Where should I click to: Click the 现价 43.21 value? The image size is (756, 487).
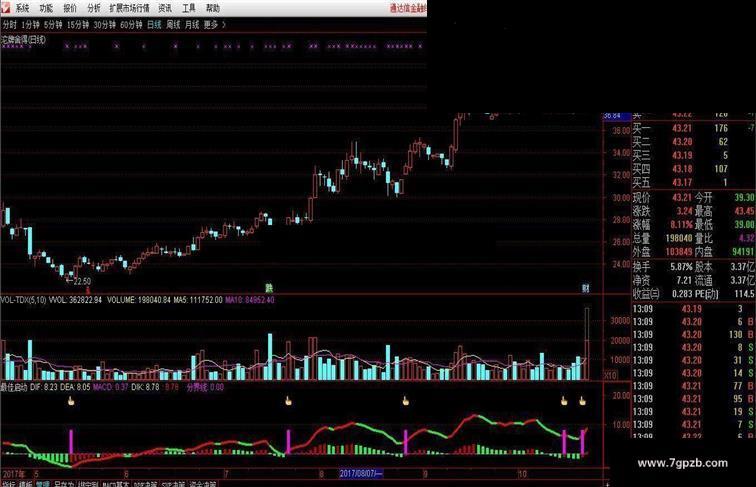click(682, 198)
